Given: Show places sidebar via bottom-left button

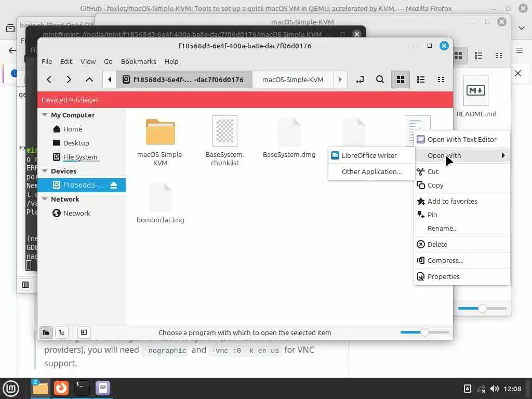Looking at the screenshot, I should 46,332.
